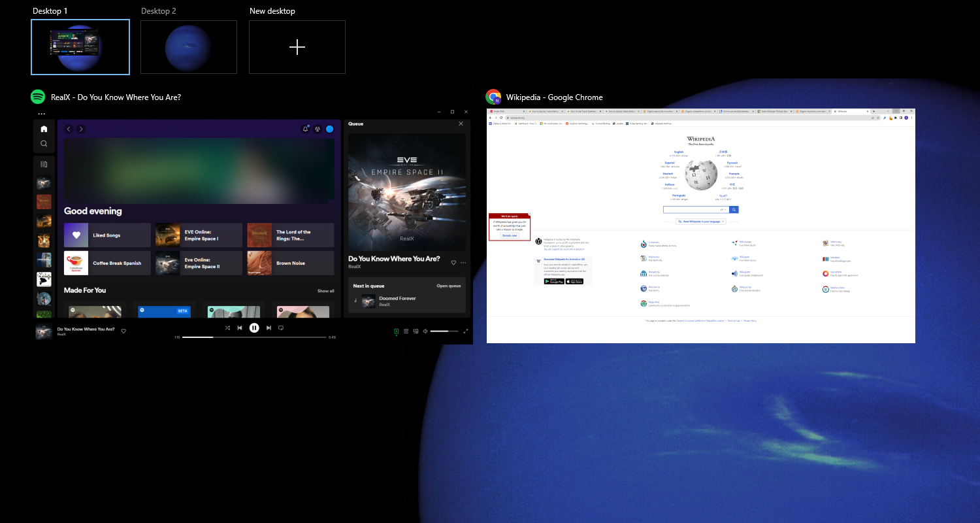Open the English Wikipedia link
The height and width of the screenshot is (523, 980).
click(679, 152)
